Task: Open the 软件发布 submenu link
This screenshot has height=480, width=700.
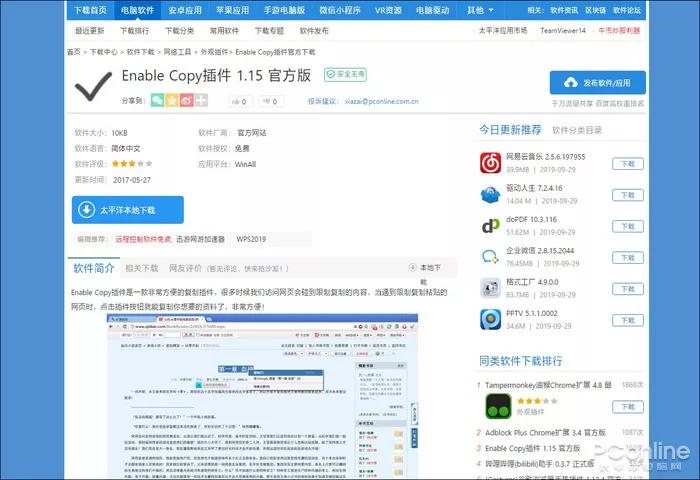Action: (x=314, y=31)
